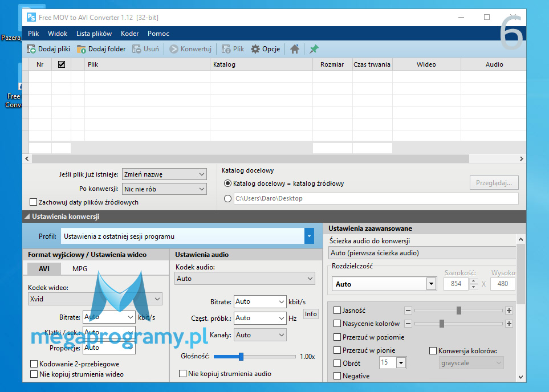Toggle the select-all checkbox in list header

point(62,64)
